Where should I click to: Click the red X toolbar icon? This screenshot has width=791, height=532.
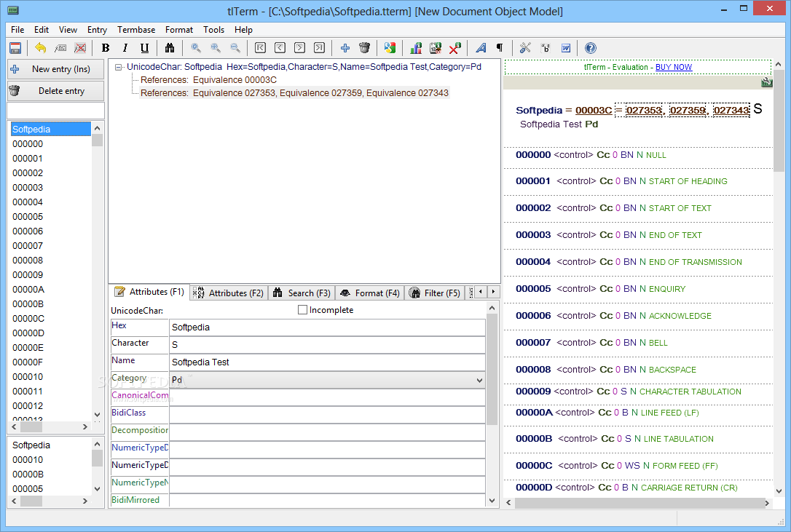pyautogui.click(x=455, y=48)
